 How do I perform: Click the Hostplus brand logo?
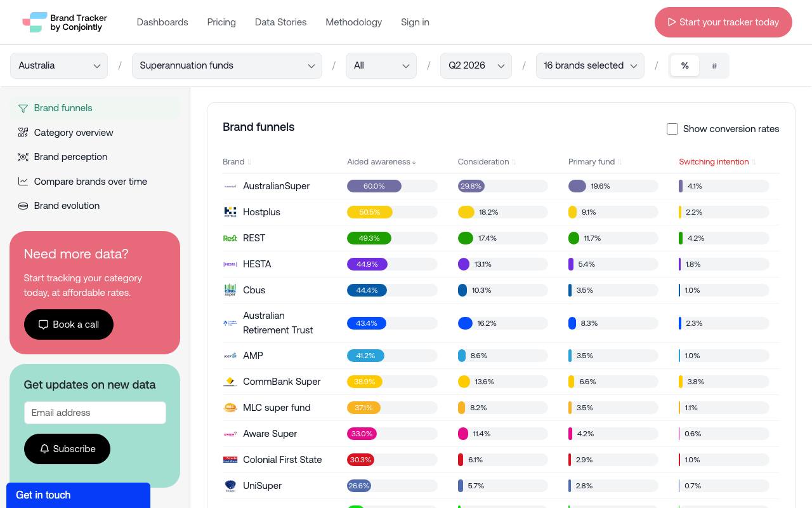(230, 212)
